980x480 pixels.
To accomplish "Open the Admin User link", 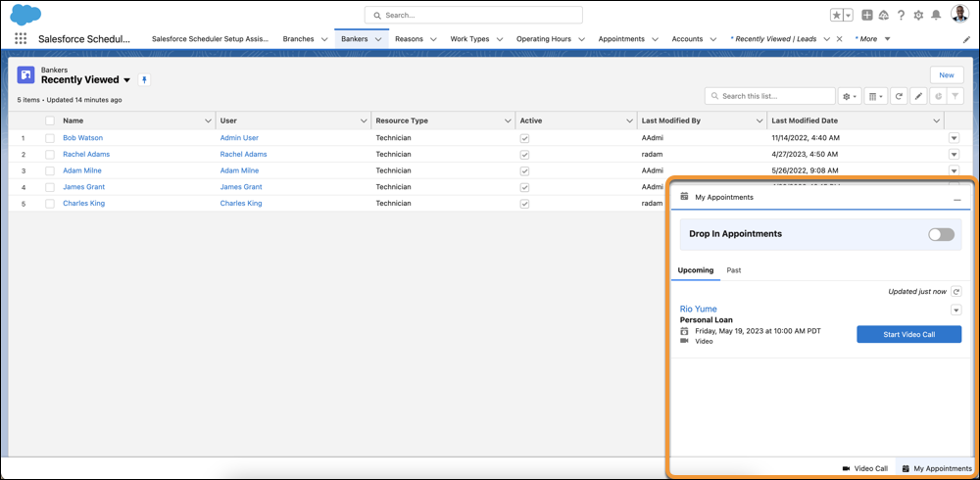I will [x=239, y=138].
